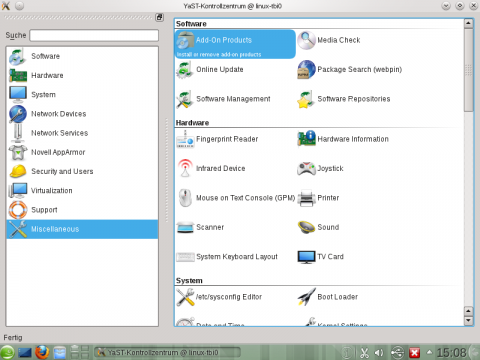
Task: Open System Keyboard Layout
Action: tap(227, 257)
